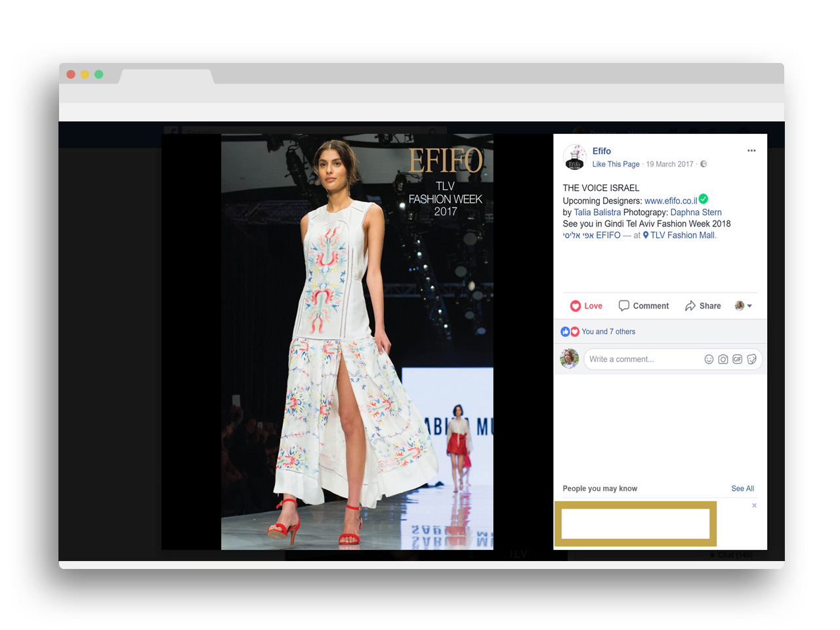Click See All people you may know
The image size is (840, 630).
tap(742, 488)
